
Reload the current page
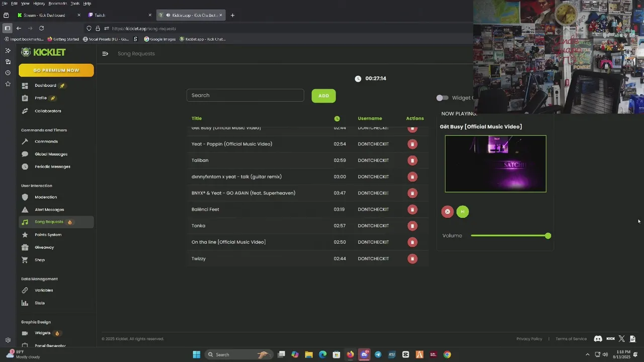coord(41,29)
